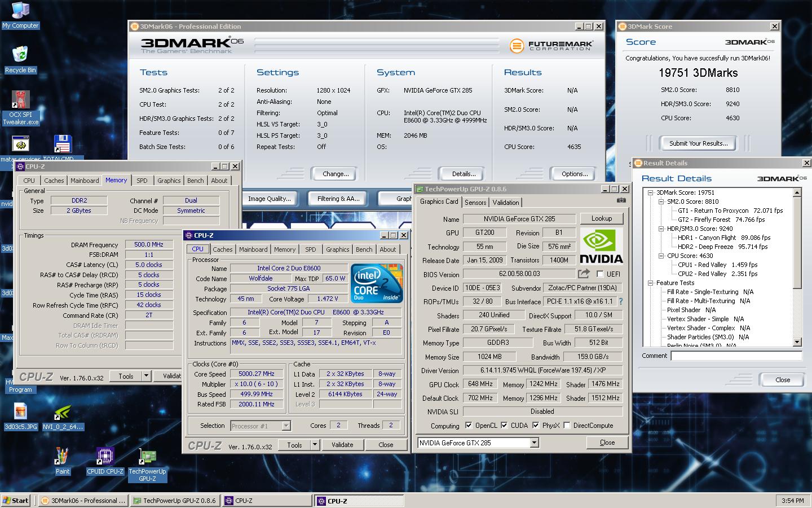Click Close button in Result Details window
812x508 pixels.
782,380
